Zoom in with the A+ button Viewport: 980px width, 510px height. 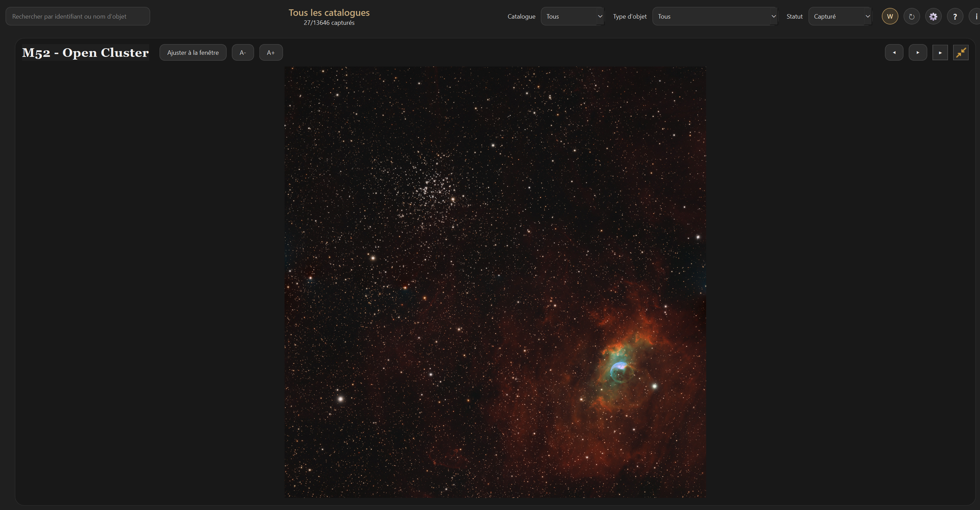pos(271,52)
